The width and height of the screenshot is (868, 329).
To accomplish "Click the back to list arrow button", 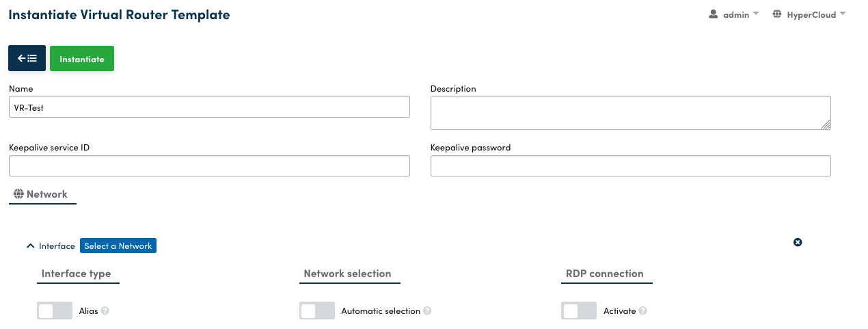I will tap(27, 59).
